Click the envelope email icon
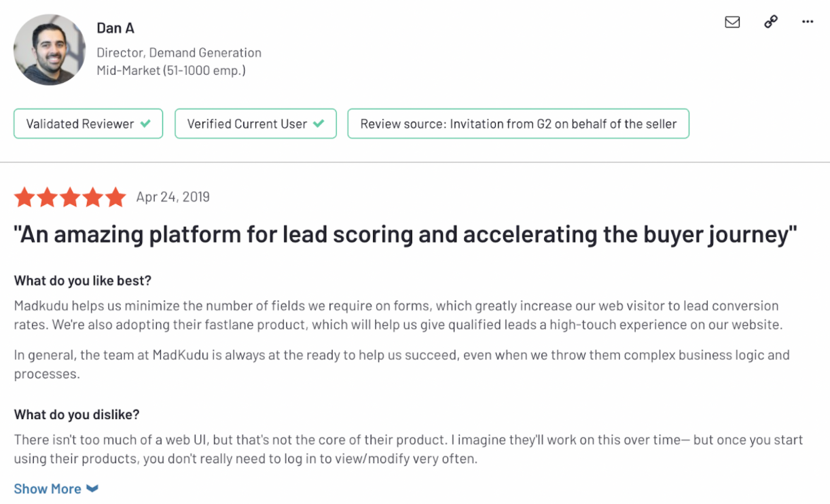This screenshot has height=504, width=830. pyautogui.click(x=732, y=22)
